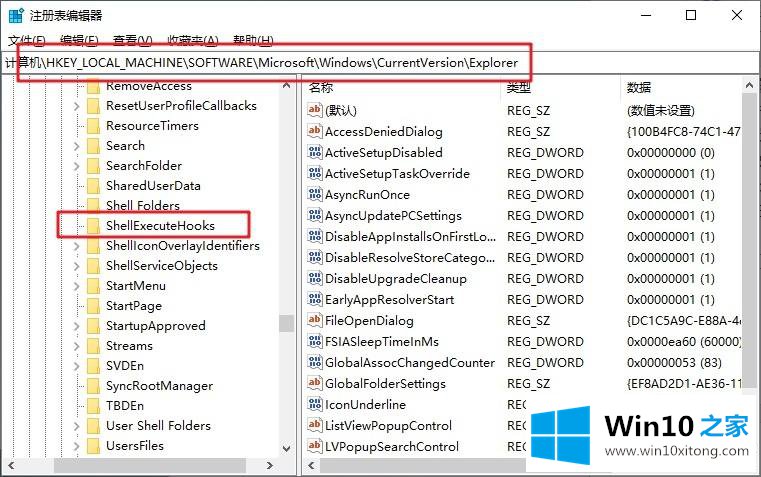Open the 收藏夹(A) menu
The height and width of the screenshot is (477, 761).
(193, 40)
